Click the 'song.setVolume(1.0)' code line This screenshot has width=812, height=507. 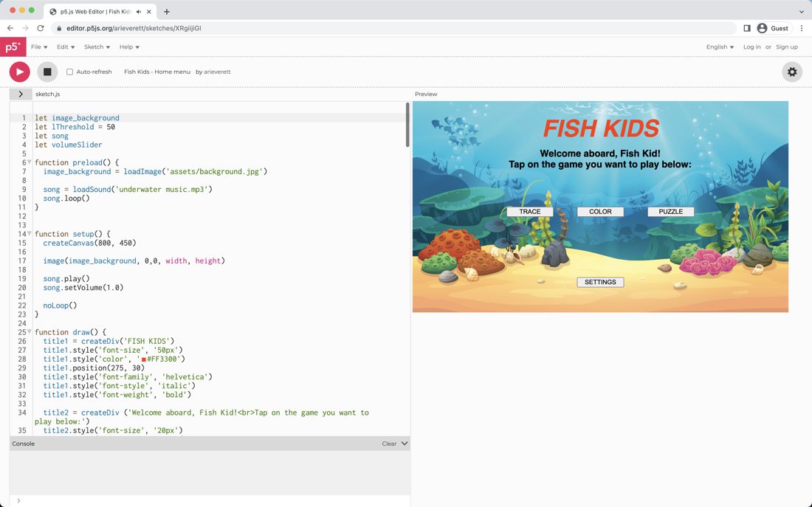click(83, 287)
